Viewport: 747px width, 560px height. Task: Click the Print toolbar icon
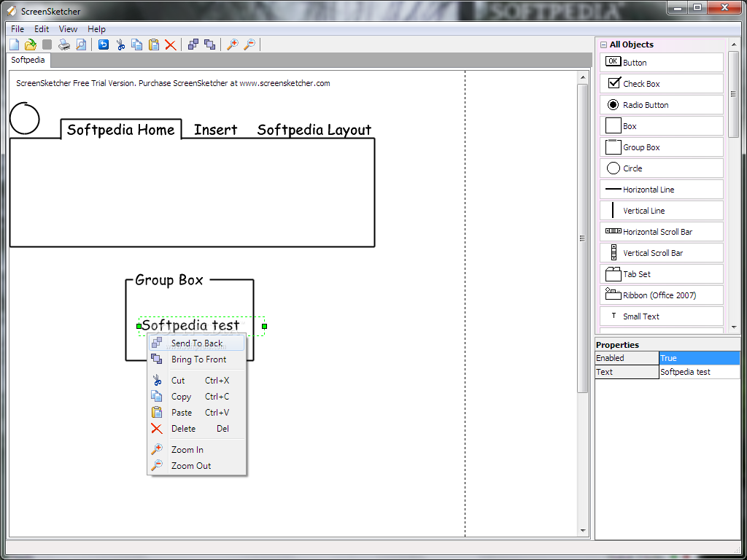(x=64, y=44)
